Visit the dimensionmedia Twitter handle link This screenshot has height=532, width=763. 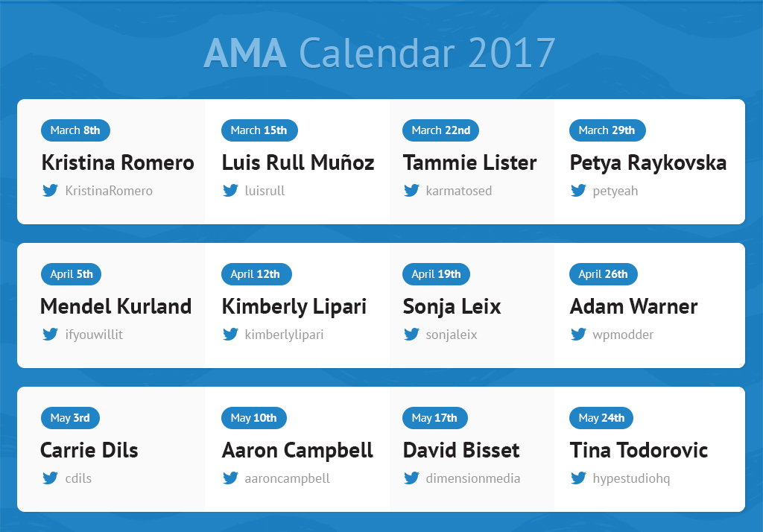pos(472,478)
